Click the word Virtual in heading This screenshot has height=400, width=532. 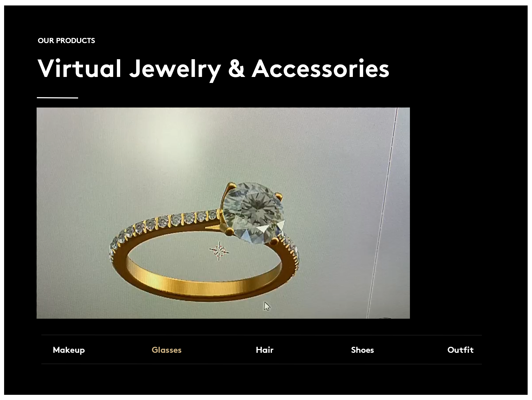79,68
